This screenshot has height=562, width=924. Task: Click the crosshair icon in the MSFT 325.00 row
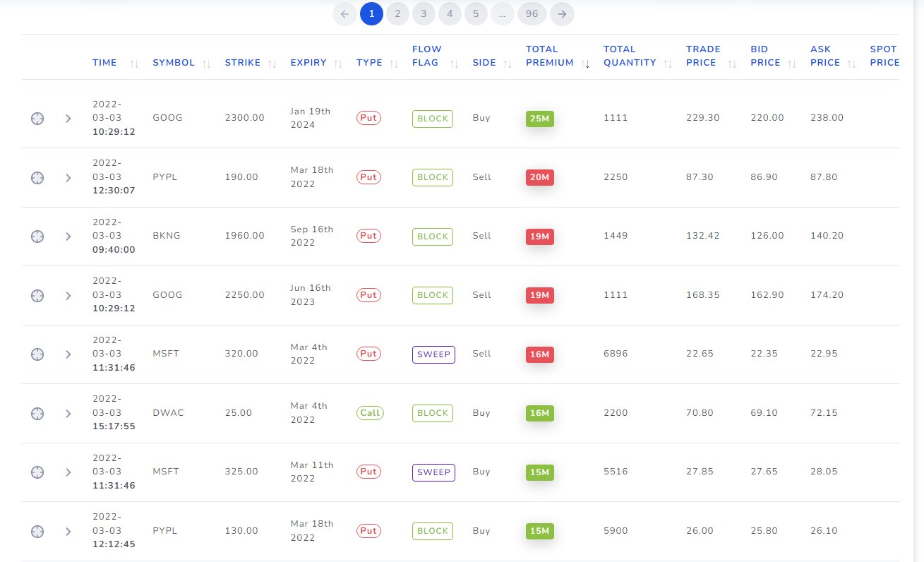(37, 472)
